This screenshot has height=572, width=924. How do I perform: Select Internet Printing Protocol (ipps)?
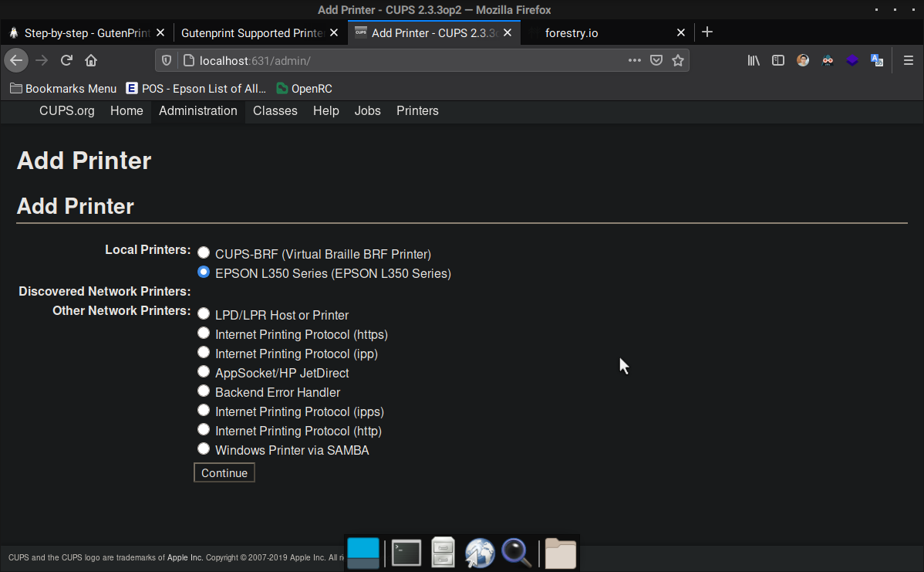[204, 410]
